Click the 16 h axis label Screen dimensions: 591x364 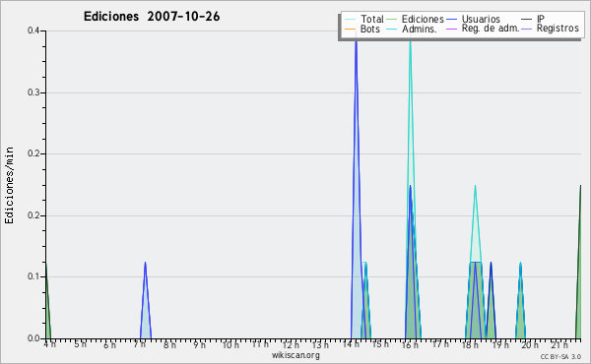coord(410,344)
